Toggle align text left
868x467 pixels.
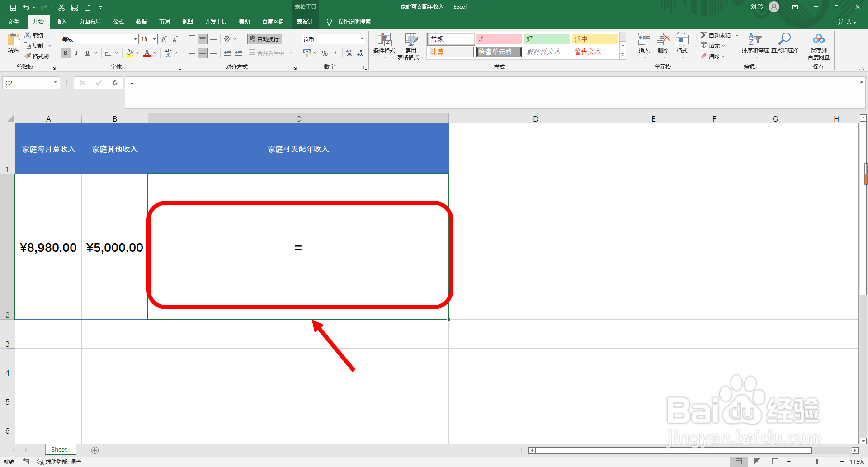coord(192,53)
